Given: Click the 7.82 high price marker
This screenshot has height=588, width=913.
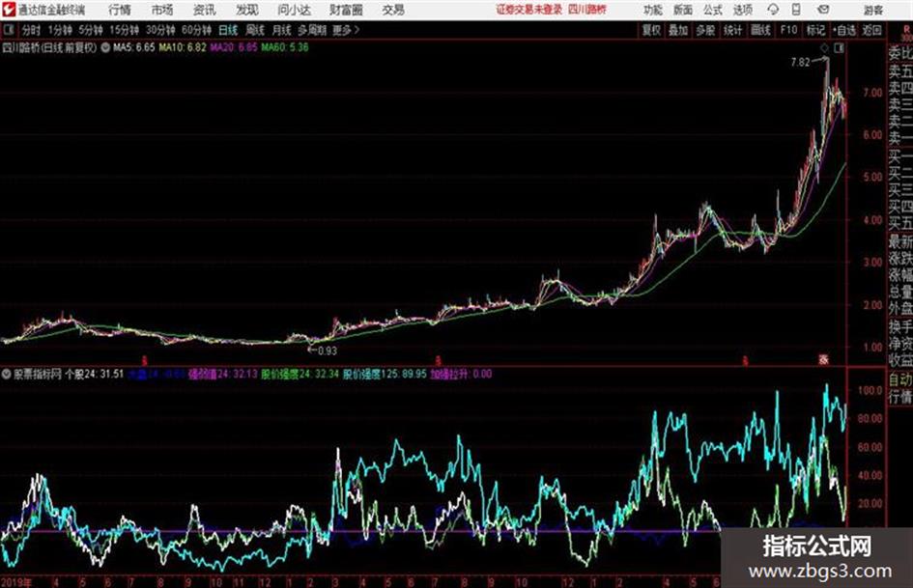Looking at the screenshot, I should [x=801, y=63].
